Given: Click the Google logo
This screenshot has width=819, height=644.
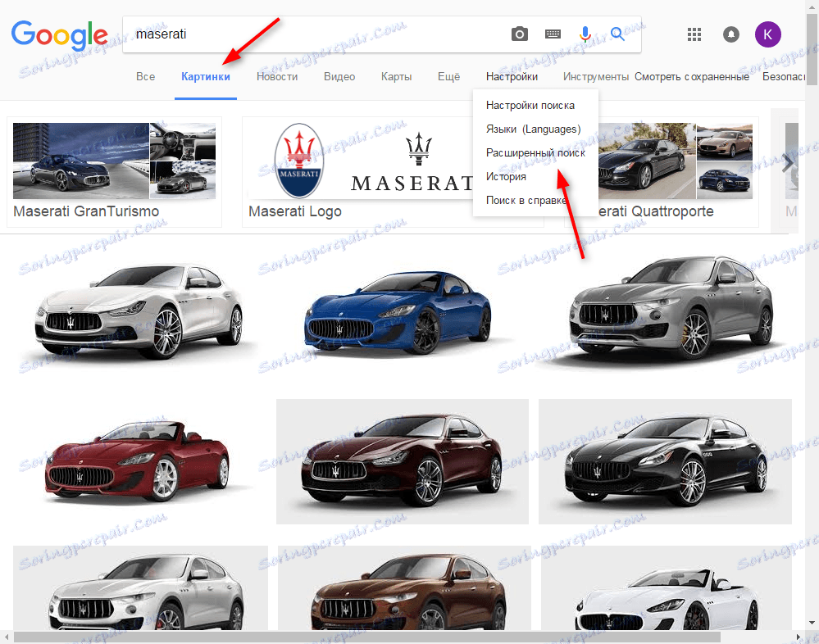Looking at the screenshot, I should 60,35.
